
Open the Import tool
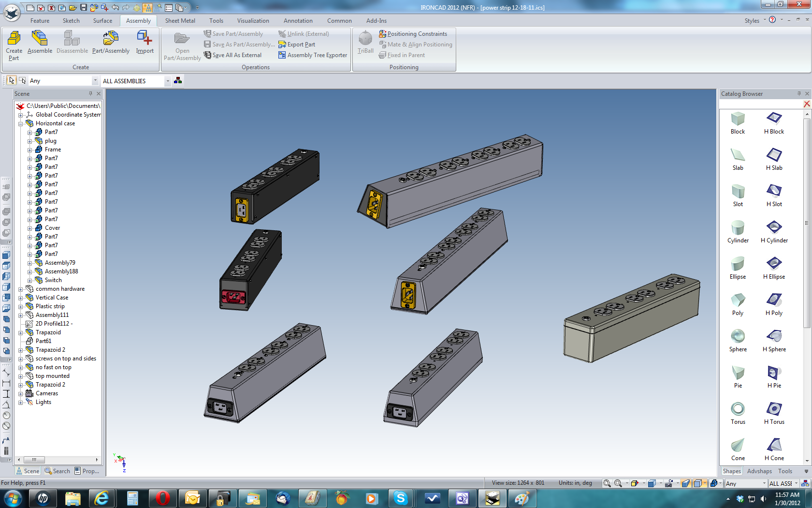[x=145, y=39]
